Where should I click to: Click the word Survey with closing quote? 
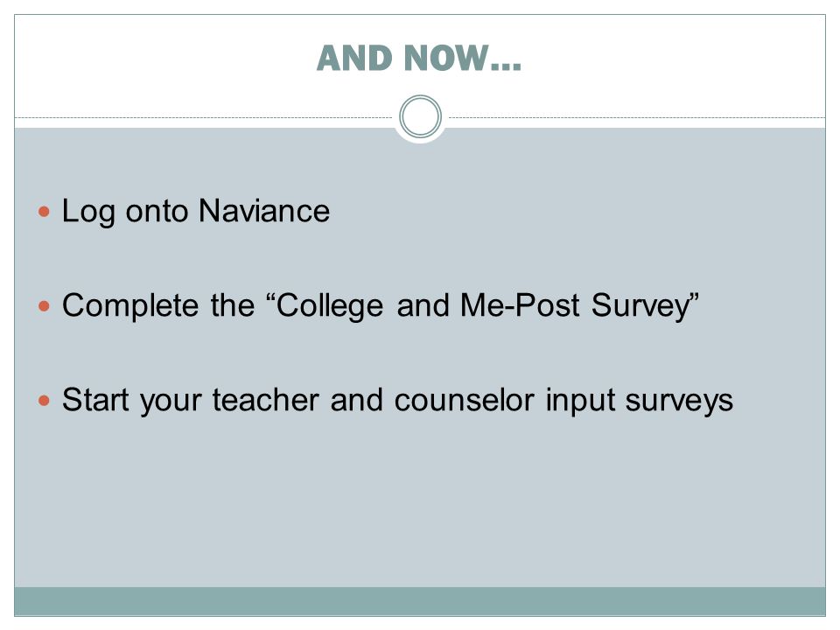pyautogui.click(x=645, y=307)
